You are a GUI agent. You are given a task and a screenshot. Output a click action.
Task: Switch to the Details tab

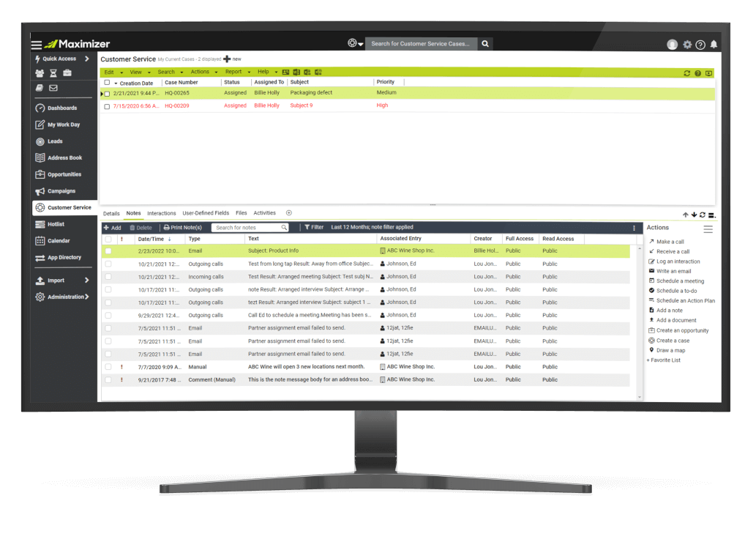coord(111,214)
